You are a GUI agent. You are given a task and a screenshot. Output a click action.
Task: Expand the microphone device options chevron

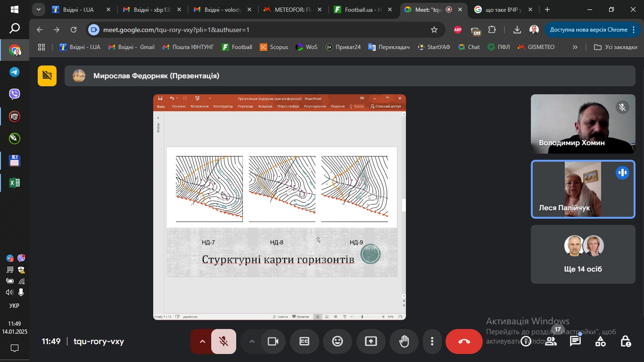[202, 341]
